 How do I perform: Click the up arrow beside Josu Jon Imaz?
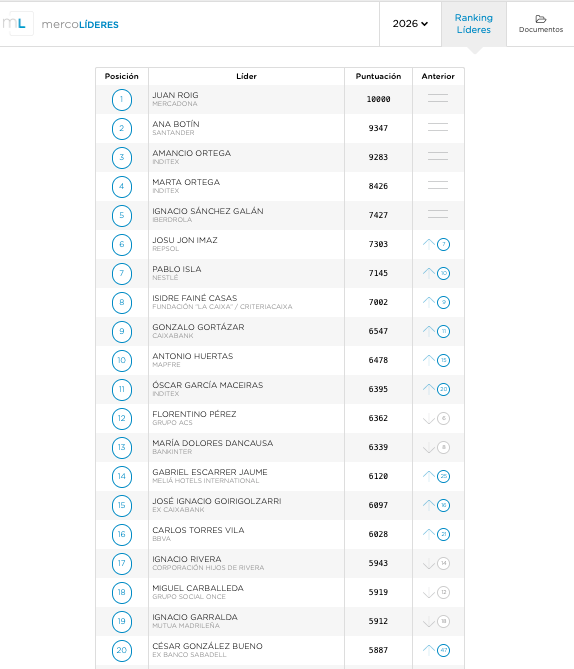coord(429,244)
